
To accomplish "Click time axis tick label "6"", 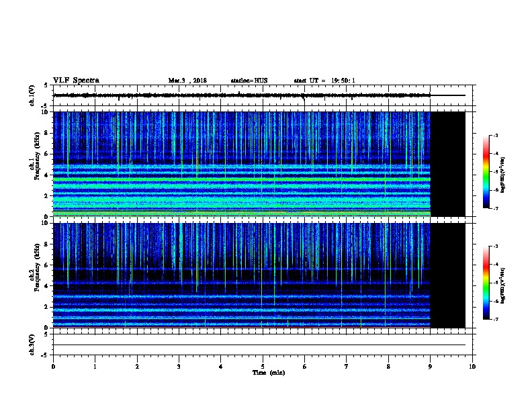I will 304,367.
